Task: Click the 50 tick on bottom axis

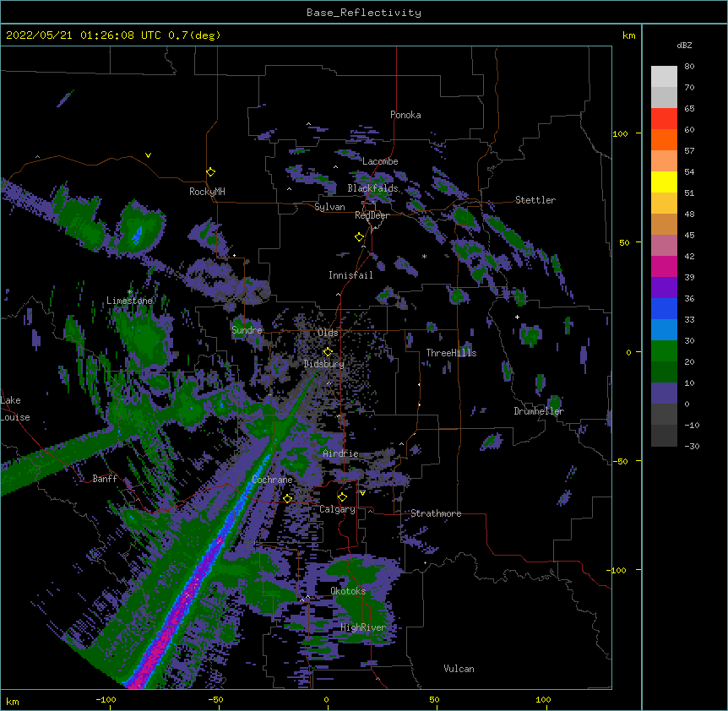Action: coord(434,699)
